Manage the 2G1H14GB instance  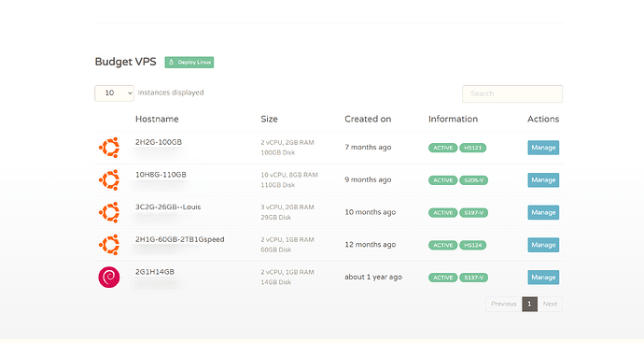[x=543, y=278]
